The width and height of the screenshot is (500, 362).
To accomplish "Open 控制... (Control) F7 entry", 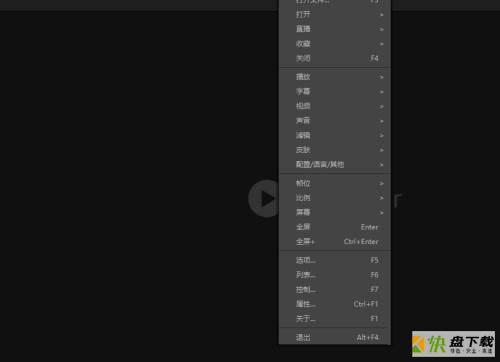I will click(x=335, y=289).
